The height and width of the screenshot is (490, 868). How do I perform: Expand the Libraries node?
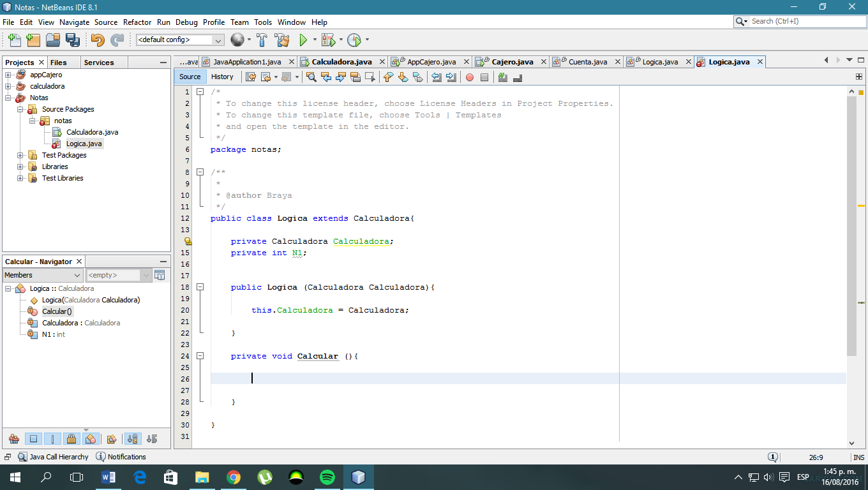click(20, 167)
